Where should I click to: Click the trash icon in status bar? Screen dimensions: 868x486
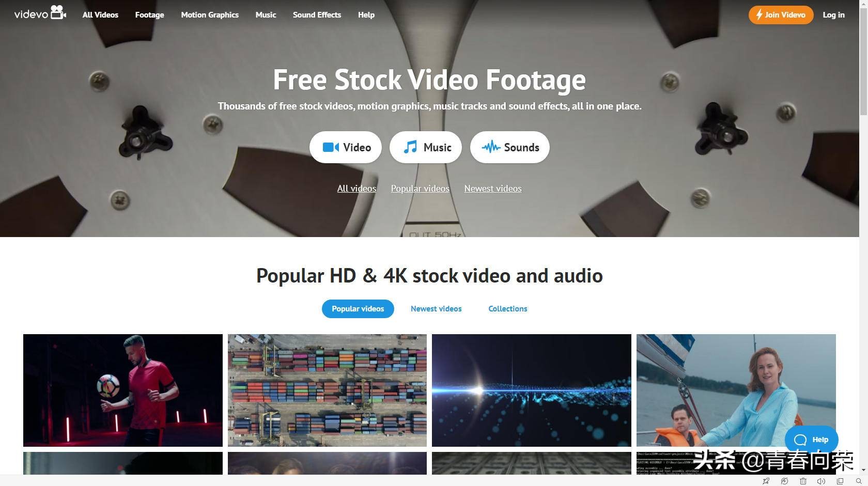coord(803,481)
